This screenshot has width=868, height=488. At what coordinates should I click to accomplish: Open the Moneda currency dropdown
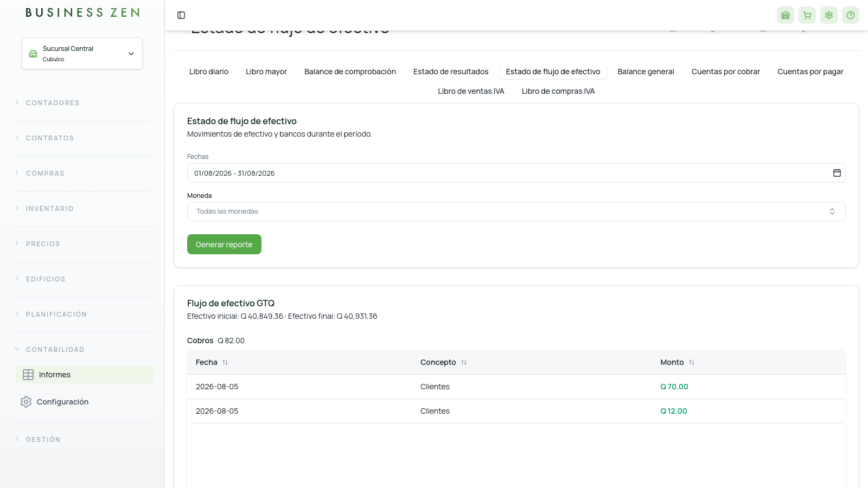click(x=516, y=211)
